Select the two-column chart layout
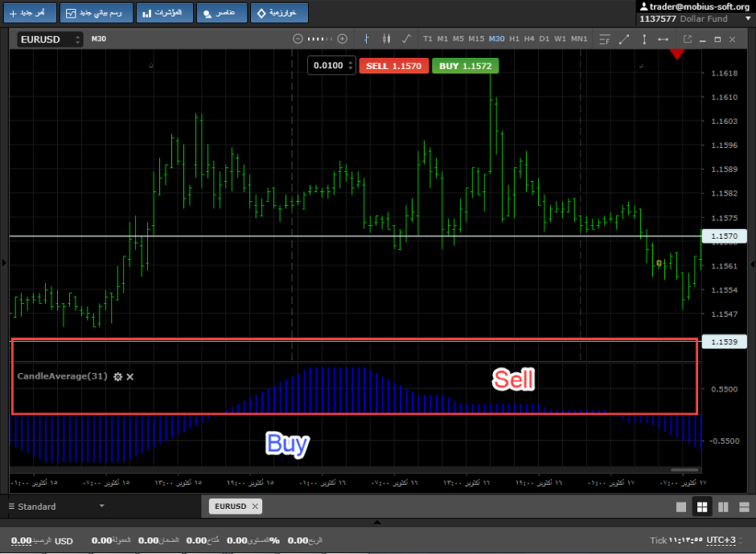 coord(722,507)
